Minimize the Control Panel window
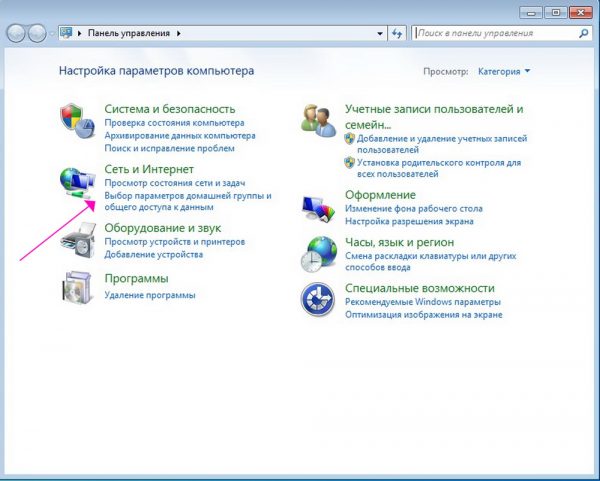 coord(531,13)
